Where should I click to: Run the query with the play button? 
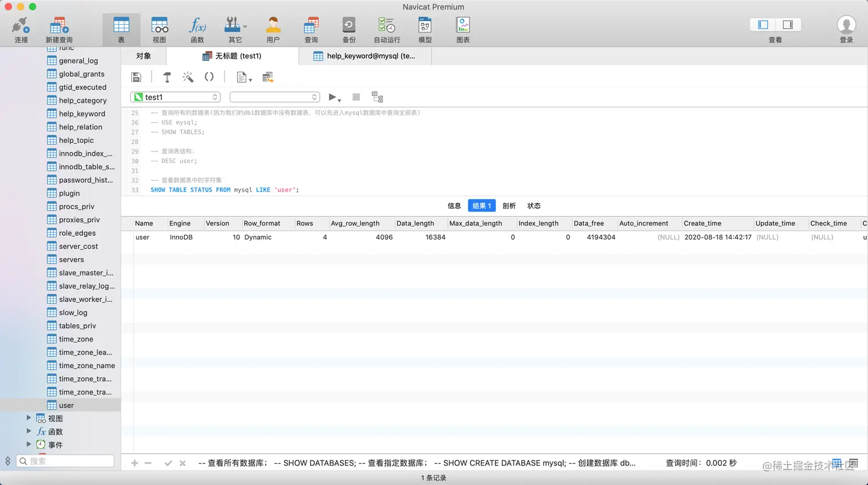pyautogui.click(x=332, y=97)
